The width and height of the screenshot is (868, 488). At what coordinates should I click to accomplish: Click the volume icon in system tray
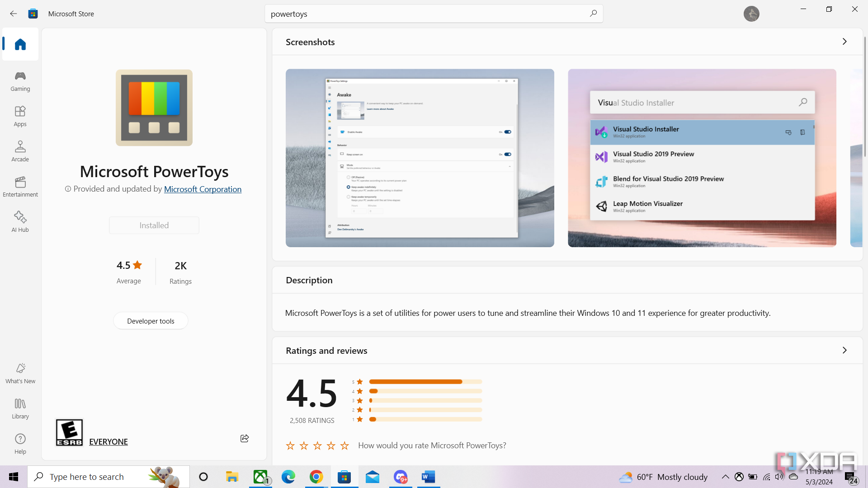pos(779,477)
